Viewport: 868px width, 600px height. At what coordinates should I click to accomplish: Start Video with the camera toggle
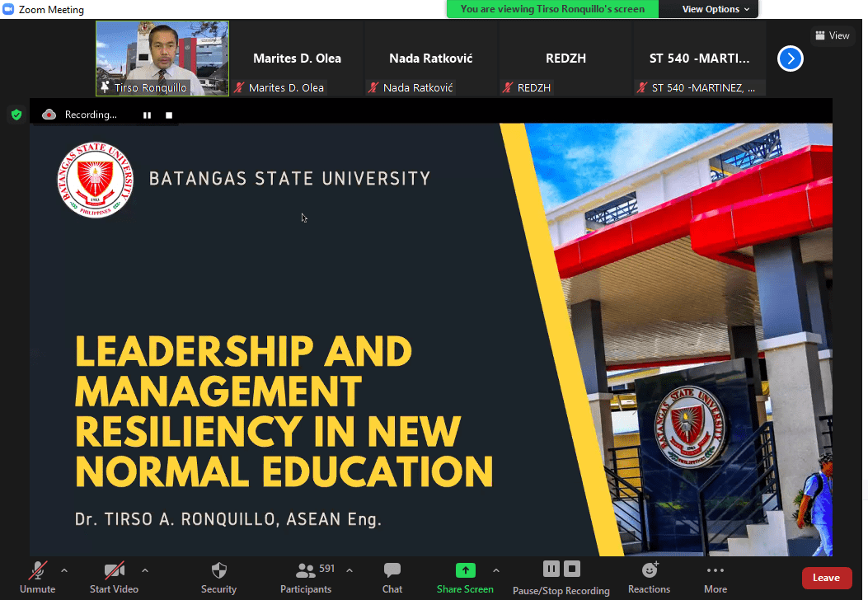point(114,570)
